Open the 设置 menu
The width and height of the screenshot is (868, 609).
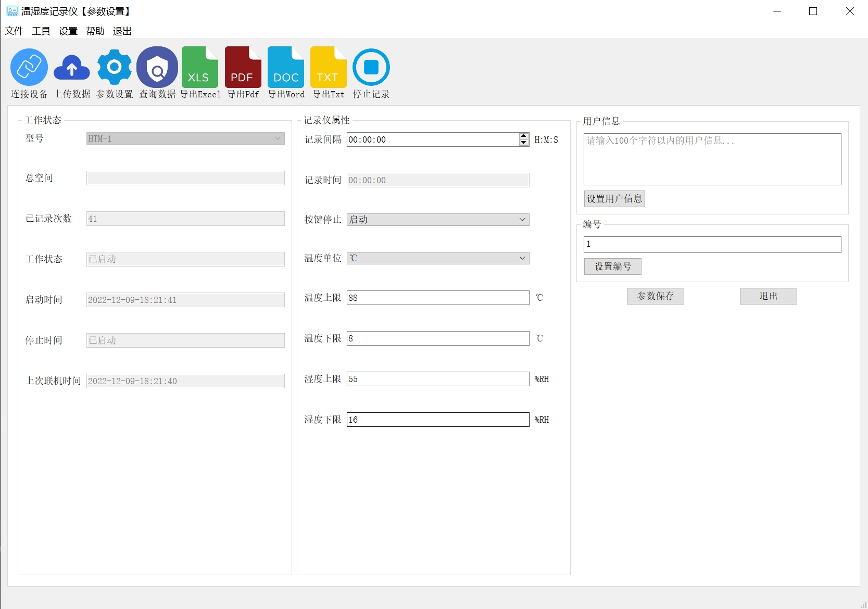(x=68, y=31)
